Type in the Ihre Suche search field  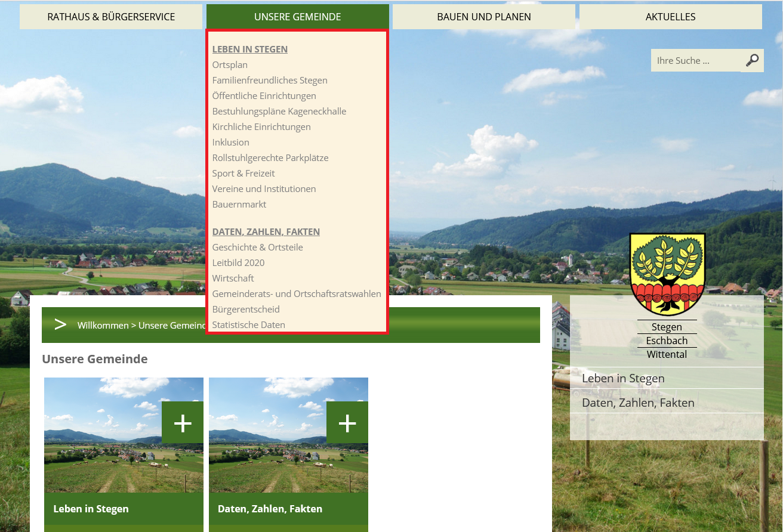tap(695, 60)
